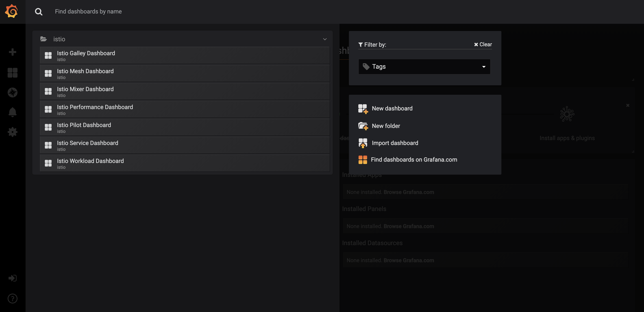Image resolution: width=644 pixels, height=312 pixels.
Task: Click the istio folder icon
Action: pyautogui.click(x=44, y=39)
